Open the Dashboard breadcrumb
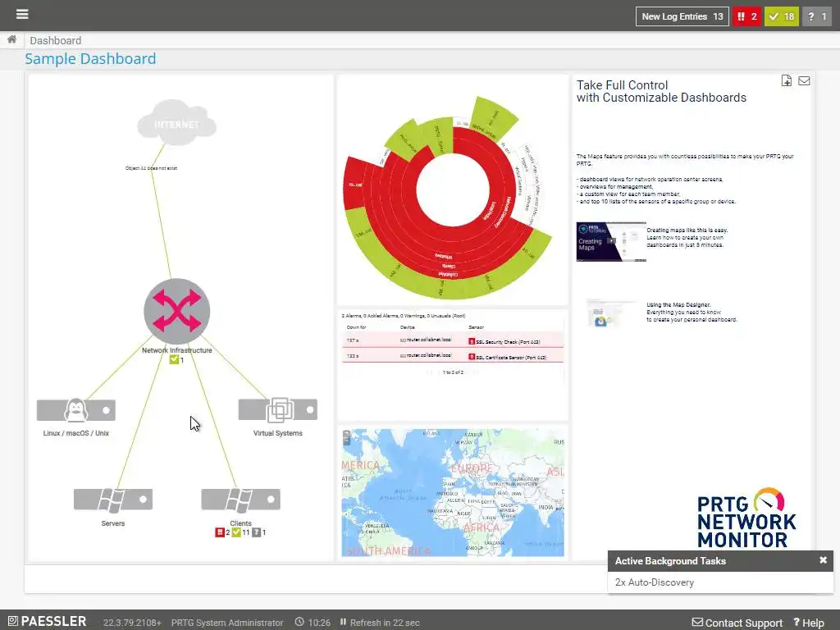Screen dimensions: 840x630 click(x=56, y=41)
